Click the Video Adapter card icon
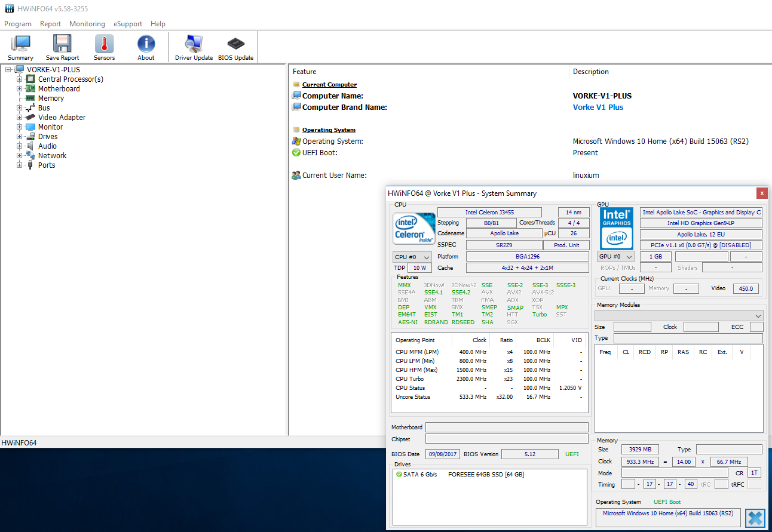Image resolution: width=772 pixels, height=532 pixels. coord(30,117)
